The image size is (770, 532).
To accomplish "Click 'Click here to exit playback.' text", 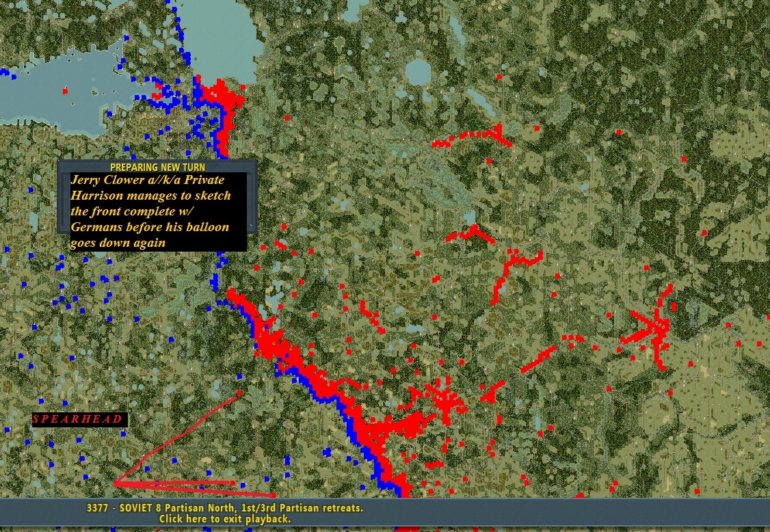I will 225,519.
